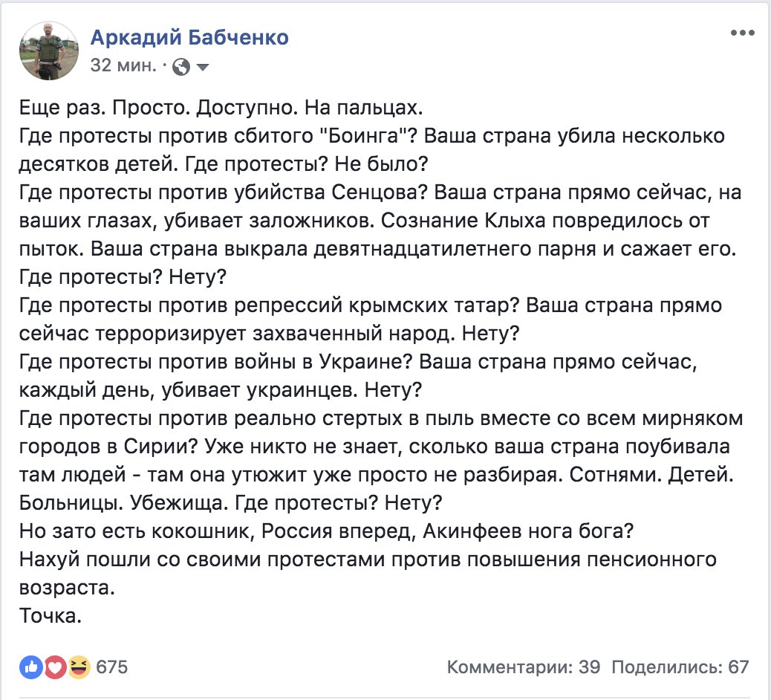Screen dimensions: 771x700
Task: Click the line mentioning городов в Сирии
Action: coord(374,447)
